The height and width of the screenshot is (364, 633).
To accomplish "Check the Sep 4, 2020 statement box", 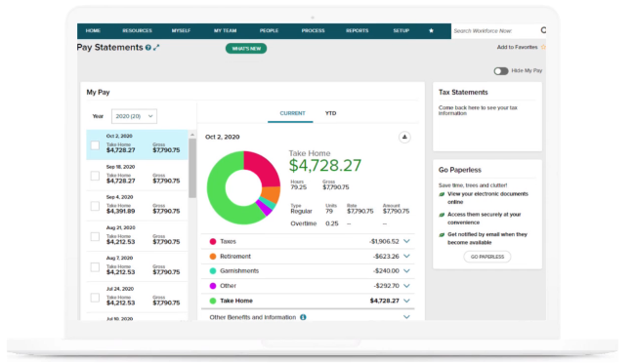I will click(x=95, y=206).
